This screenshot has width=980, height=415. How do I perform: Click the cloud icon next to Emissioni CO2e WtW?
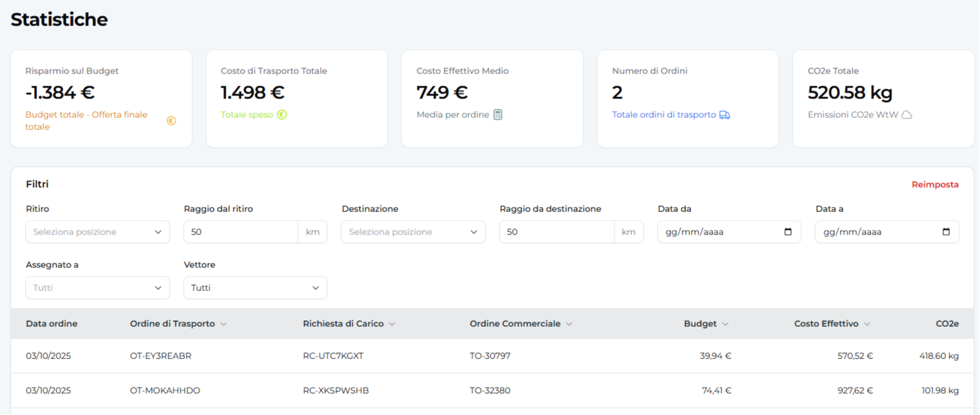pos(906,115)
